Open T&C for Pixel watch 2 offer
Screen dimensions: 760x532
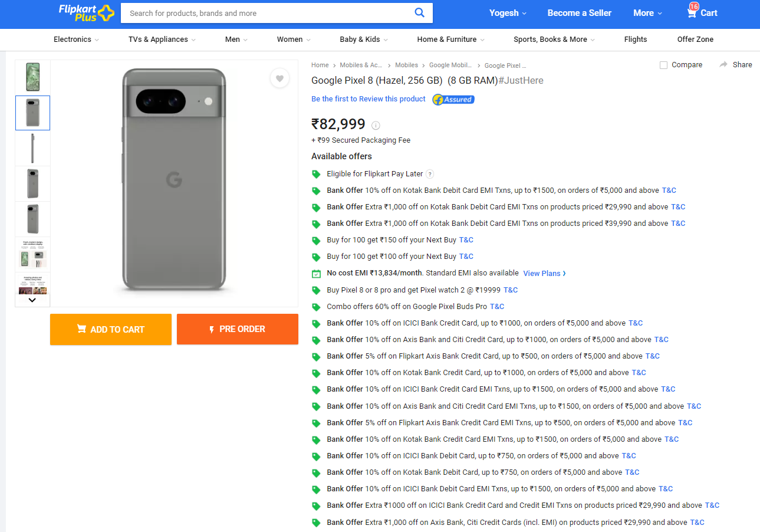tap(511, 290)
